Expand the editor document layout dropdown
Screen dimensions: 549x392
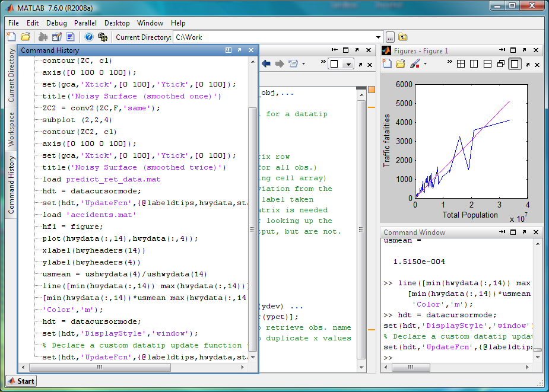point(348,63)
